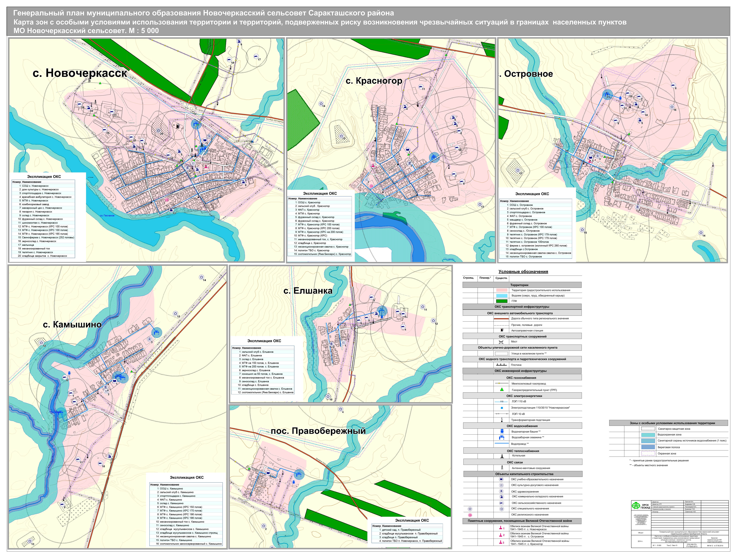This screenshot has width=739, height=560.
Task: Click the с. Елшанка map title
Action: 308,291
